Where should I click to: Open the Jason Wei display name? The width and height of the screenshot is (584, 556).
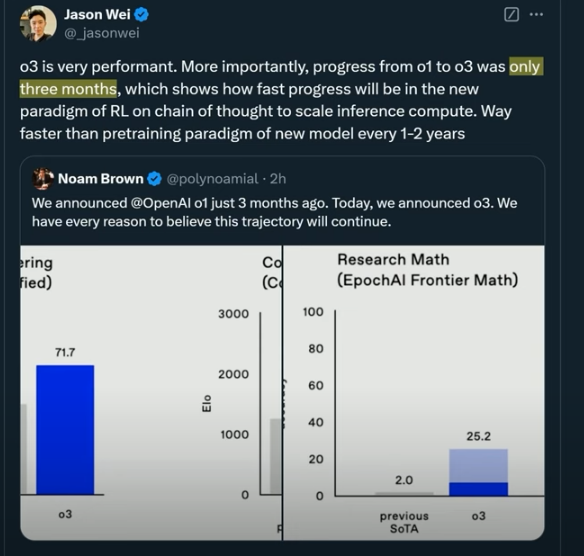pos(97,15)
